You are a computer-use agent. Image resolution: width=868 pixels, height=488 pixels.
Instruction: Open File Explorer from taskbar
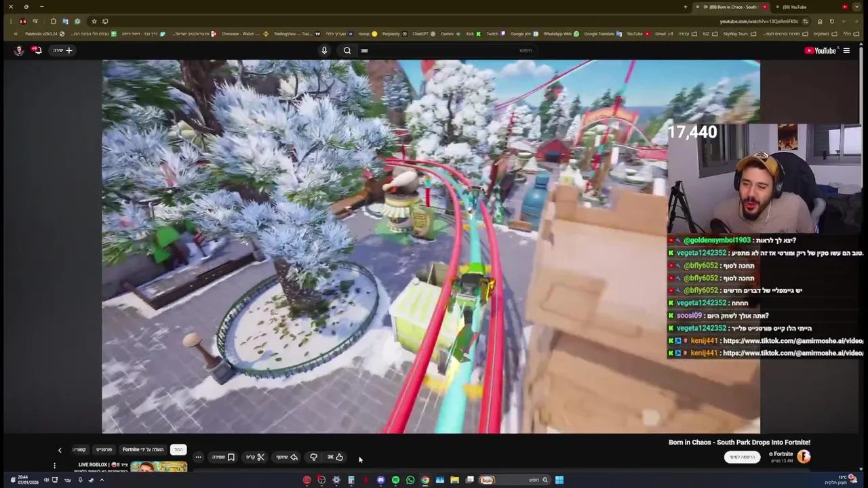point(455,480)
